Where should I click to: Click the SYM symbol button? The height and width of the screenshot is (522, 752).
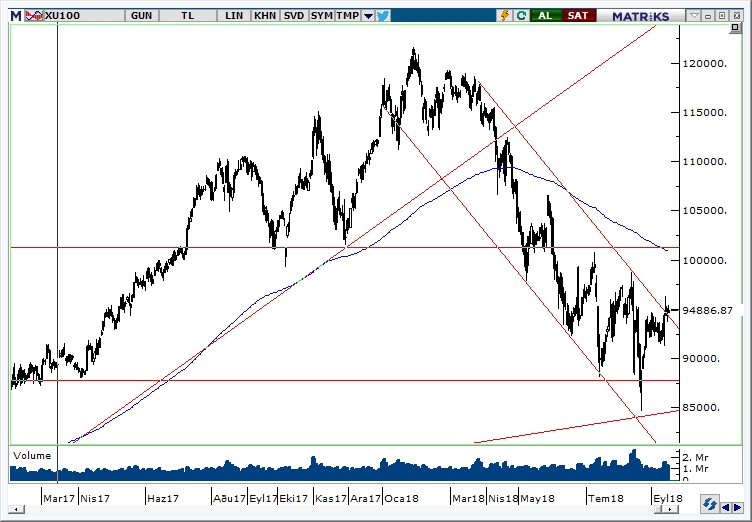[321, 15]
